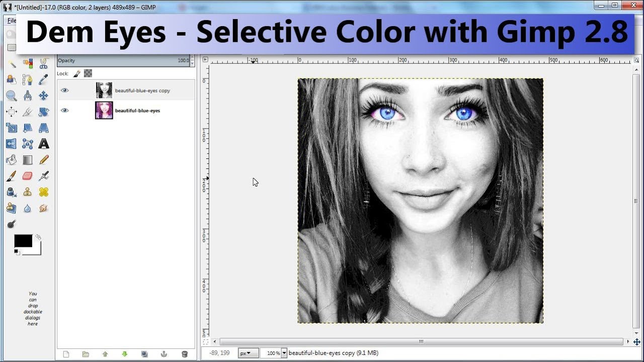Image resolution: width=644 pixels, height=362 pixels.
Task: Click the black foreground color swatch
Action: [23, 241]
